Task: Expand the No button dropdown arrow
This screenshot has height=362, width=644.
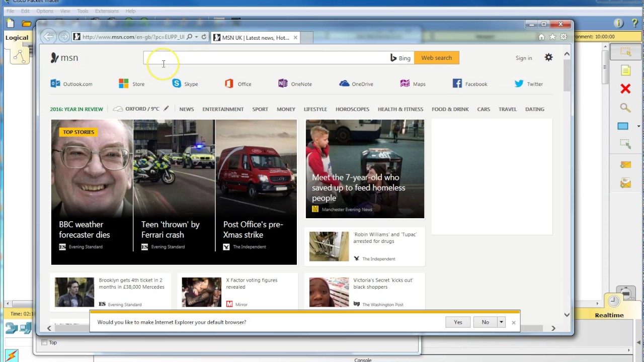Action: point(501,322)
